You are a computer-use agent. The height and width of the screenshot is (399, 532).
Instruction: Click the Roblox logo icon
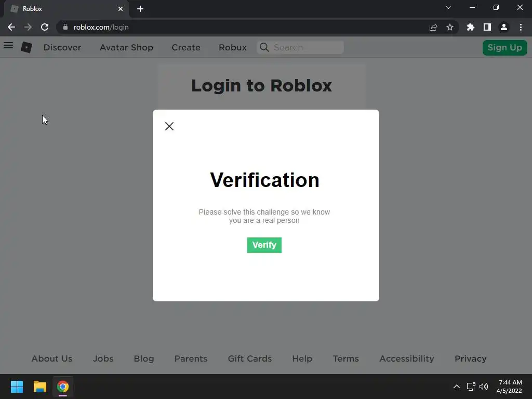click(26, 47)
